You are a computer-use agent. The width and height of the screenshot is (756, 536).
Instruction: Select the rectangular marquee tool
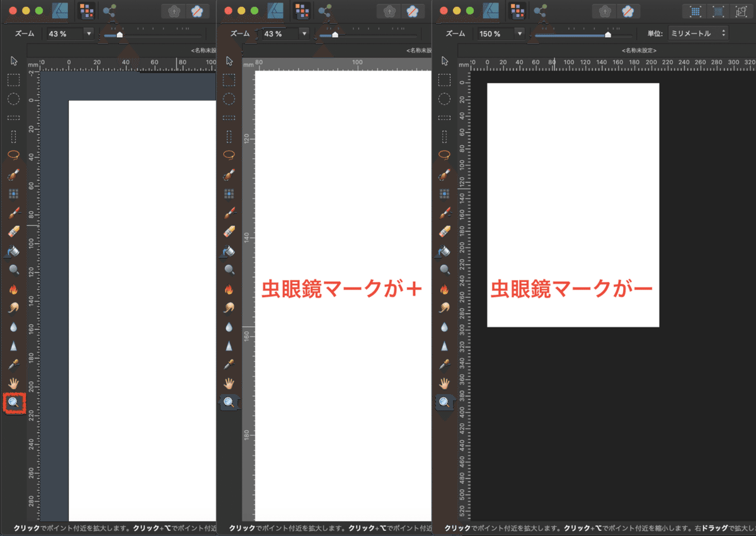pyautogui.click(x=14, y=80)
